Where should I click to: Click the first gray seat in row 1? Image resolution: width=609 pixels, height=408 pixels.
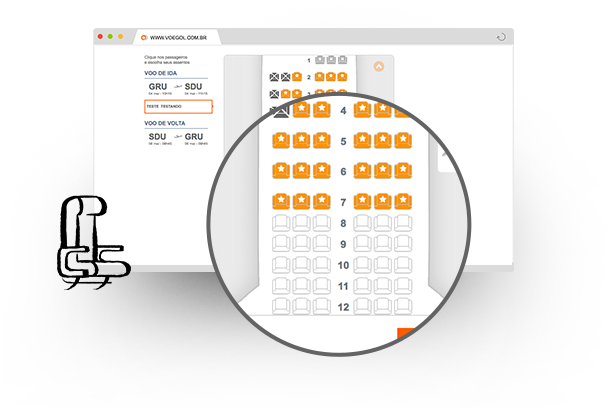(320, 60)
